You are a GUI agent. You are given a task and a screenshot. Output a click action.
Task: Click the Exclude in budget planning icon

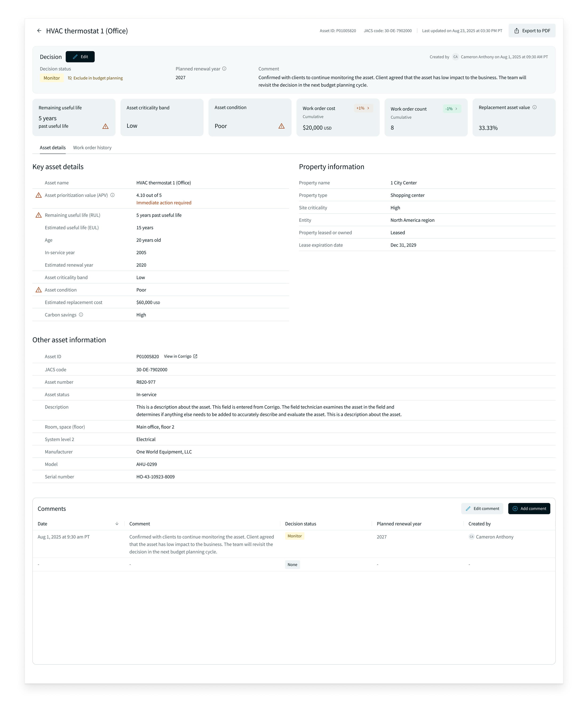coord(70,78)
